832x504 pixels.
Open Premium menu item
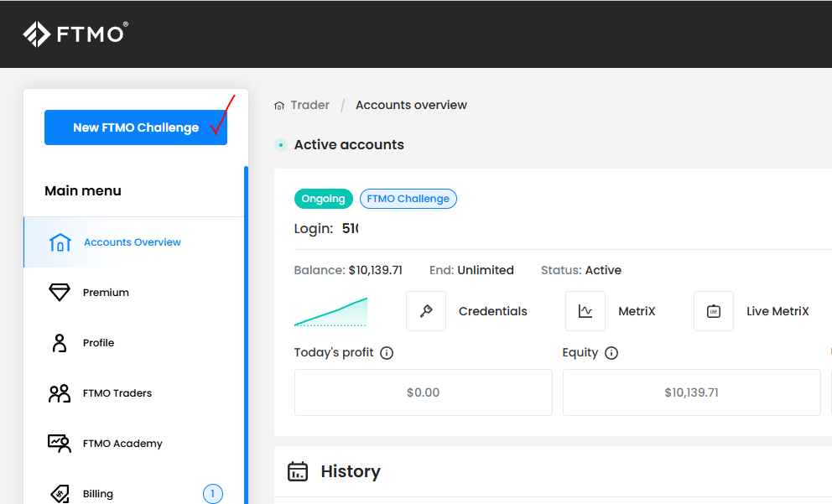tap(133, 293)
